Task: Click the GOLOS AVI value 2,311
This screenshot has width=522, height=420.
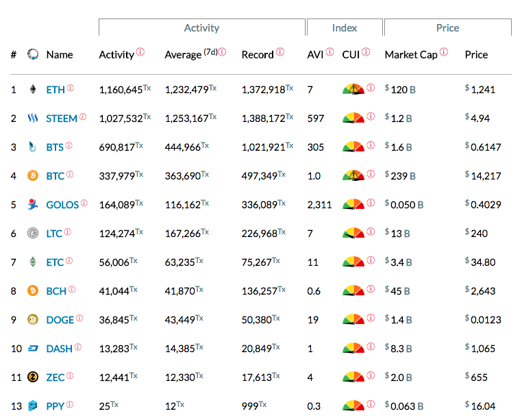Action: 320,204
